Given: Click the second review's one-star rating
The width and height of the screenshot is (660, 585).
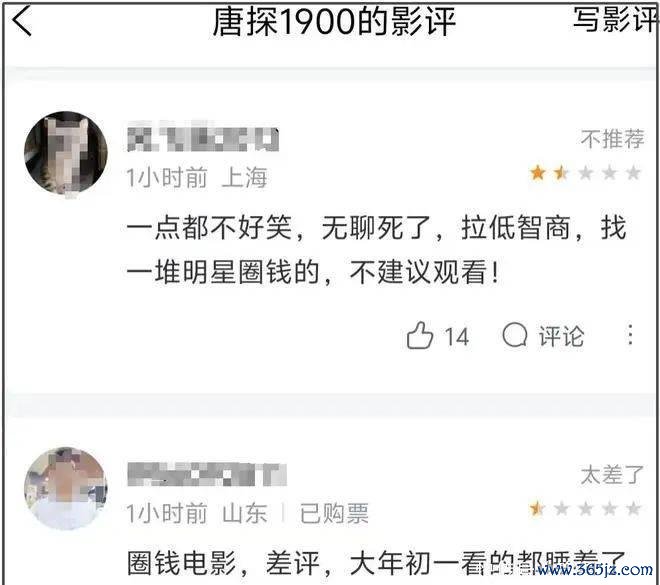Looking at the screenshot, I should (x=585, y=509).
